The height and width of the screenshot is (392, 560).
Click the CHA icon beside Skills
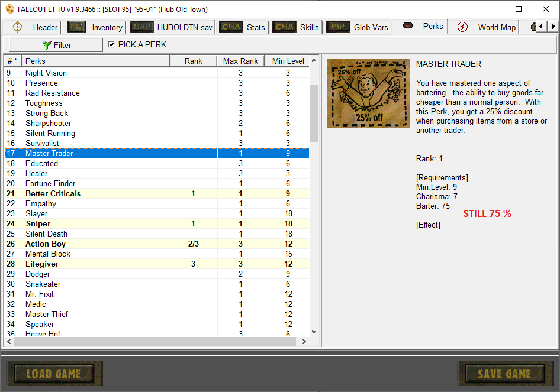coord(284,27)
